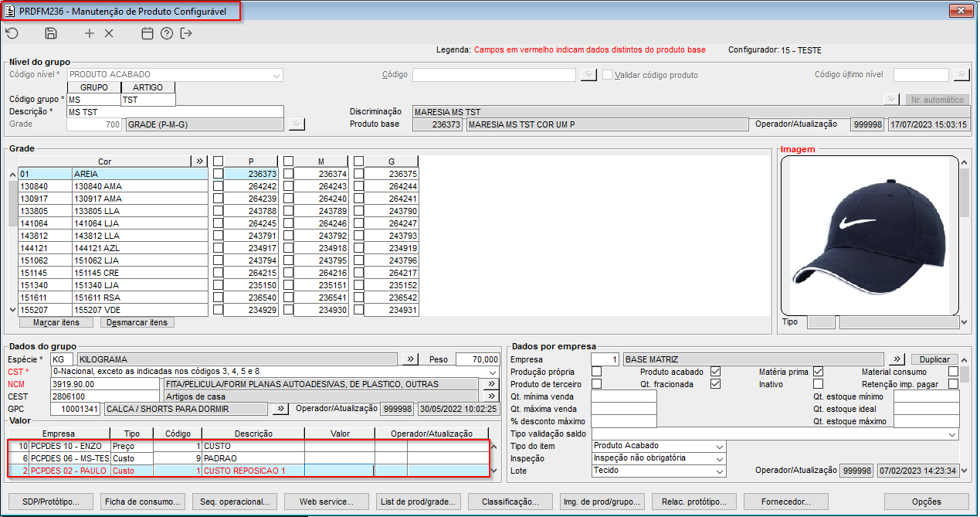Check Material consumo checkbox
This screenshot has height=517, width=980.
pyautogui.click(x=954, y=372)
